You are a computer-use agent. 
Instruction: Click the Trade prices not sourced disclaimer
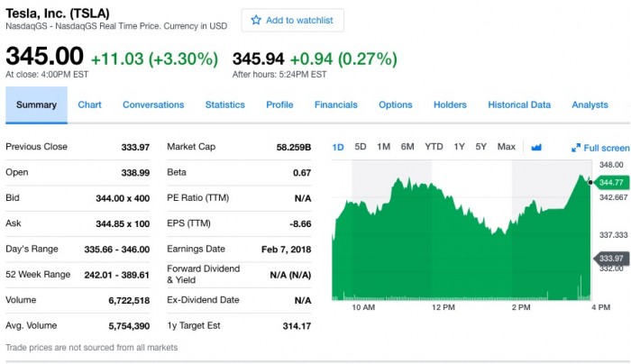pos(91,348)
